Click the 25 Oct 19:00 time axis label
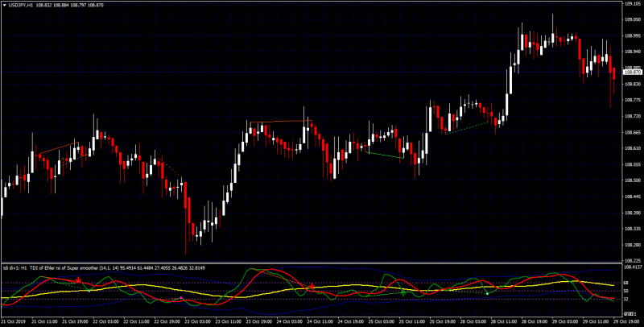This screenshot has width=644, height=327. click(x=442, y=320)
